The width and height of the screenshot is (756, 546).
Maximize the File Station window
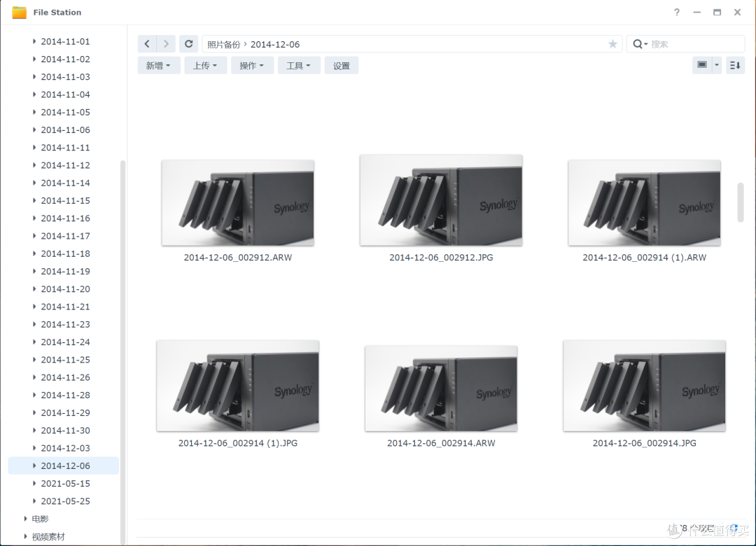click(x=717, y=13)
